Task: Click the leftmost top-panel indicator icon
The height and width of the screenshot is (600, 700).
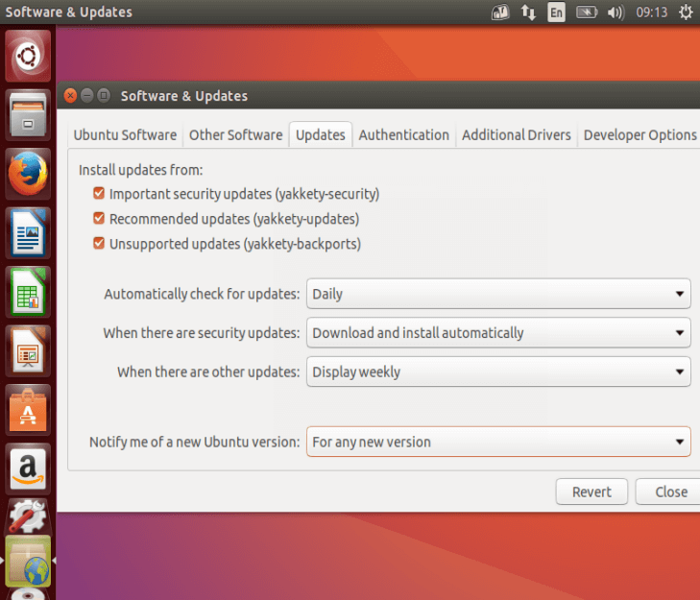Action: tap(500, 12)
